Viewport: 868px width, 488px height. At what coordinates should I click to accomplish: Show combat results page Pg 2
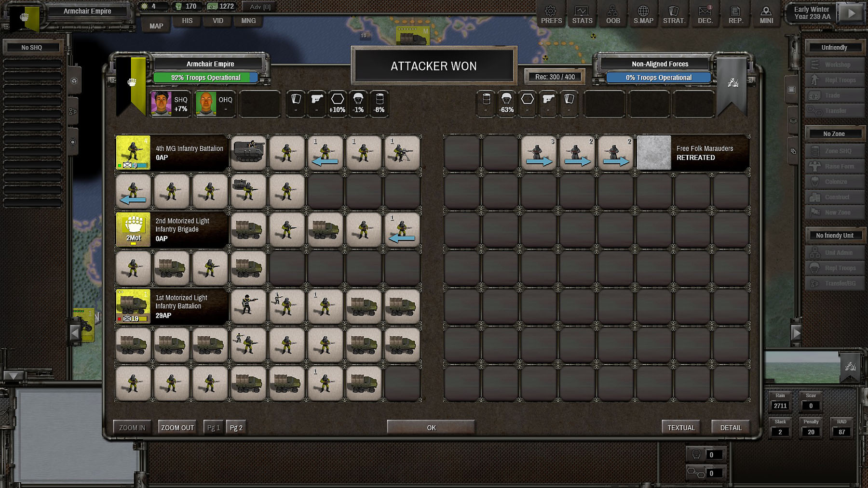236,427
